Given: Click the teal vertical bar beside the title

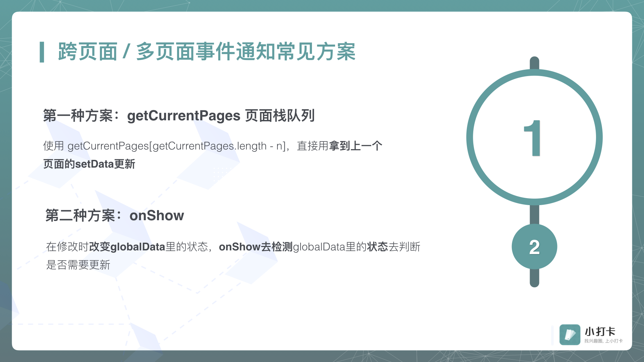Looking at the screenshot, I should point(42,52).
